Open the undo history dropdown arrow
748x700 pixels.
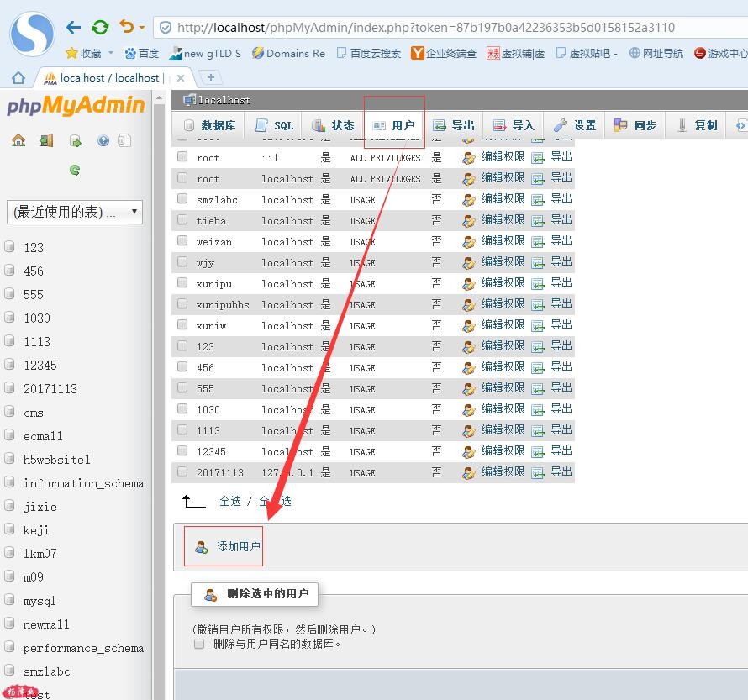click(x=142, y=28)
